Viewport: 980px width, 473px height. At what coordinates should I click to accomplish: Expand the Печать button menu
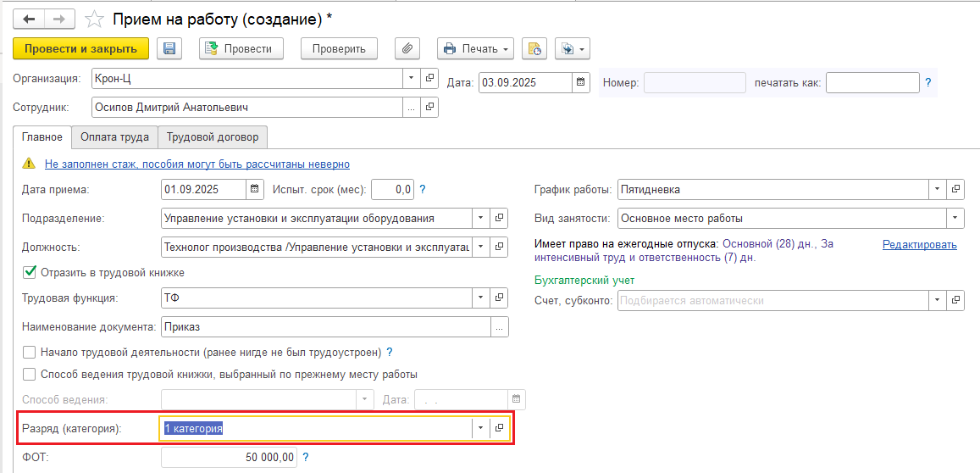506,49
